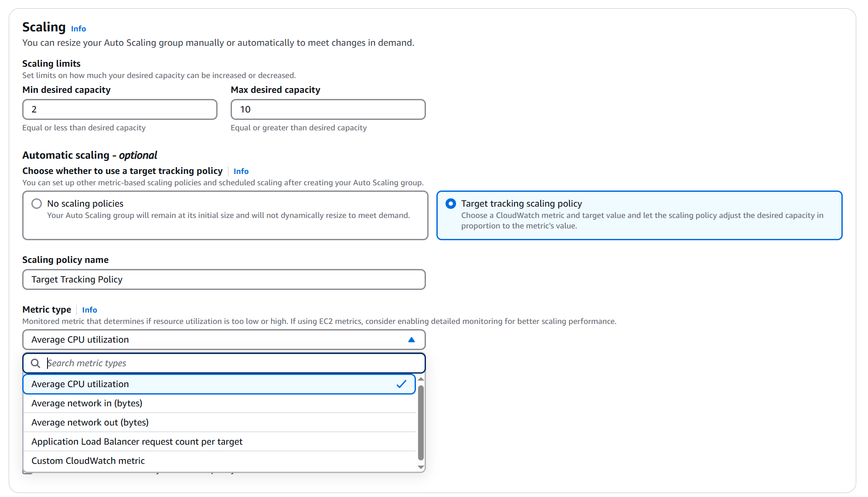Click scrollbar down arrow in metric list
The image size is (868, 497).
tap(421, 467)
